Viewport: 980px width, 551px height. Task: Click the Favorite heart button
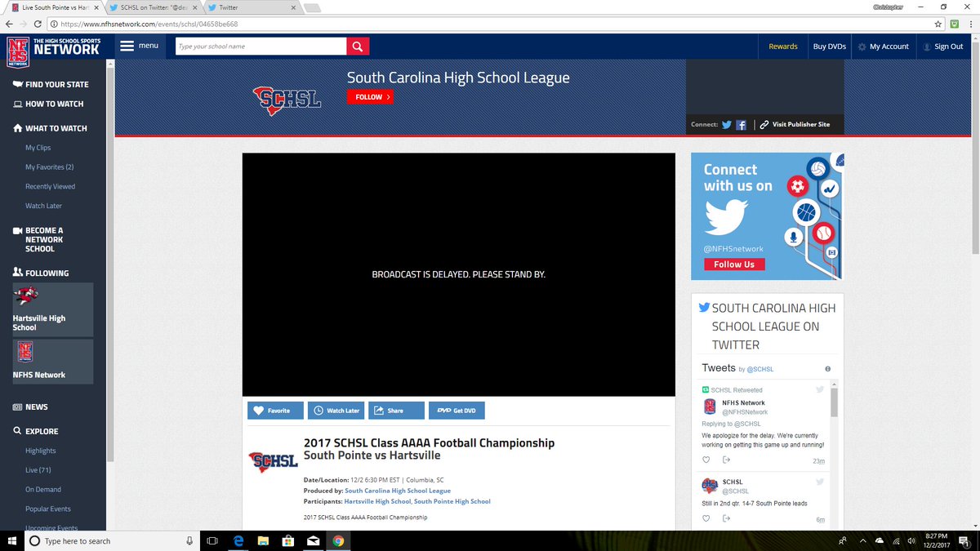[x=275, y=411]
